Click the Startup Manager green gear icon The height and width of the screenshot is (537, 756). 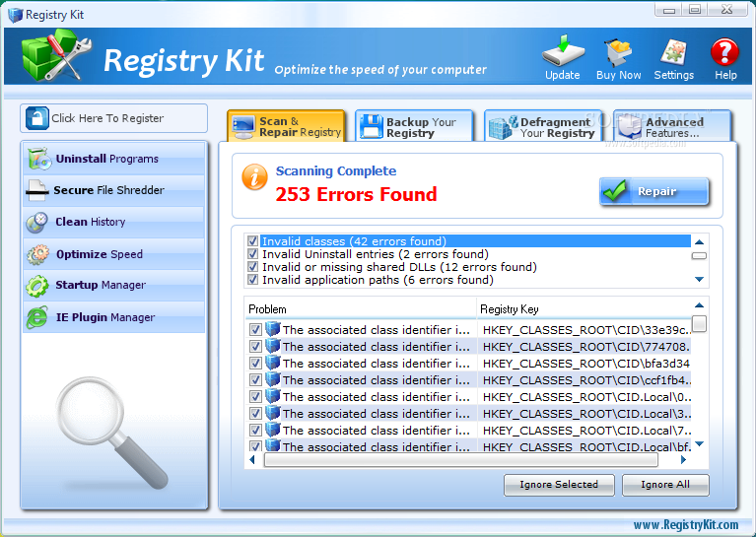pyautogui.click(x=37, y=286)
